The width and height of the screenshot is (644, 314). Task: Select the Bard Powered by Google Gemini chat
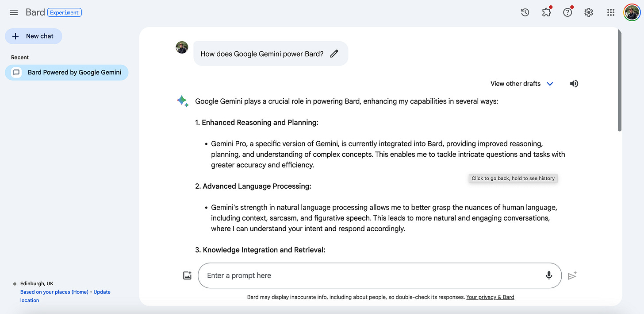pos(66,72)
